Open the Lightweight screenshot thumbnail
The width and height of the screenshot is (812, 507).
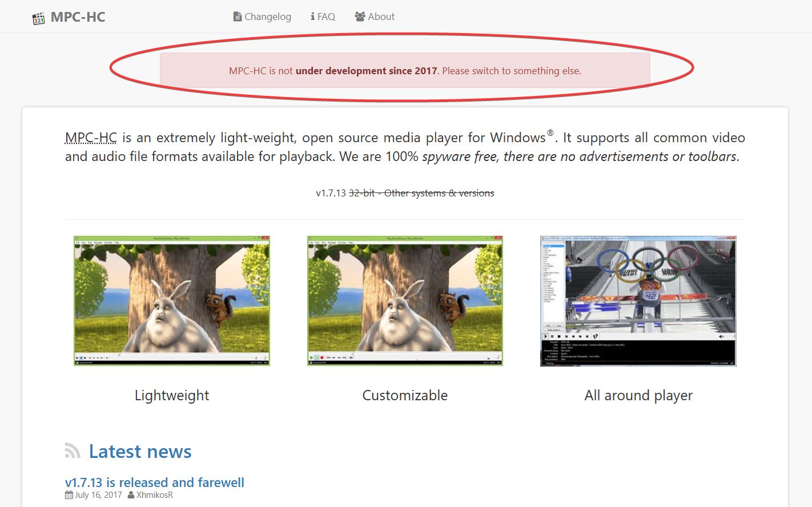pyautogui.click(x=172, y=301)
